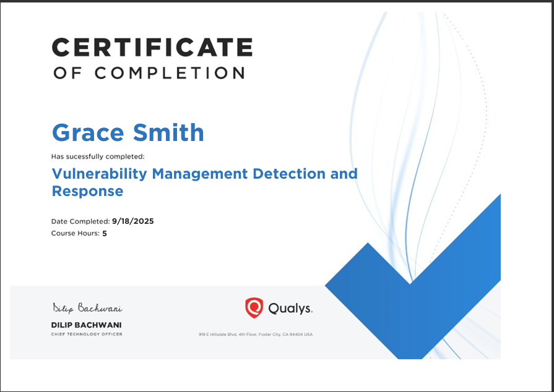Image resolution: width=554 pixels, height=392 pixels.
Task: Click the printed name "DILIP BACHWANI"
Action: [x=86, y=325]
